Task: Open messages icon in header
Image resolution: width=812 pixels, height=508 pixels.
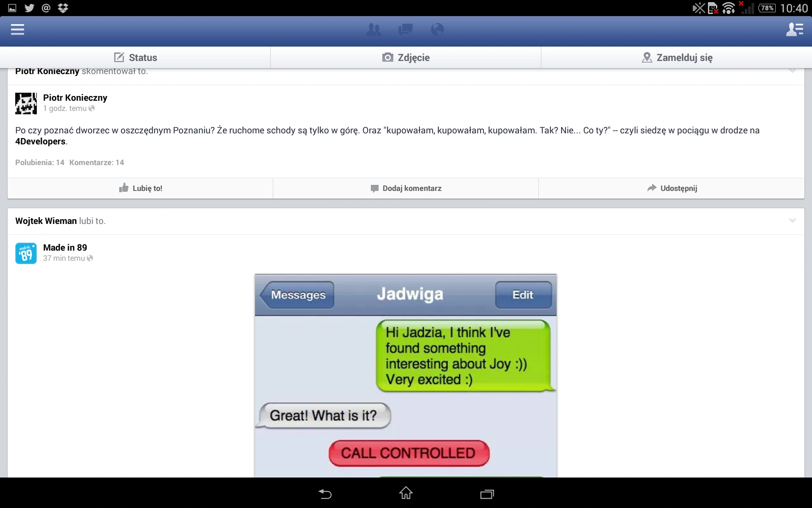Action: [406, 30]
